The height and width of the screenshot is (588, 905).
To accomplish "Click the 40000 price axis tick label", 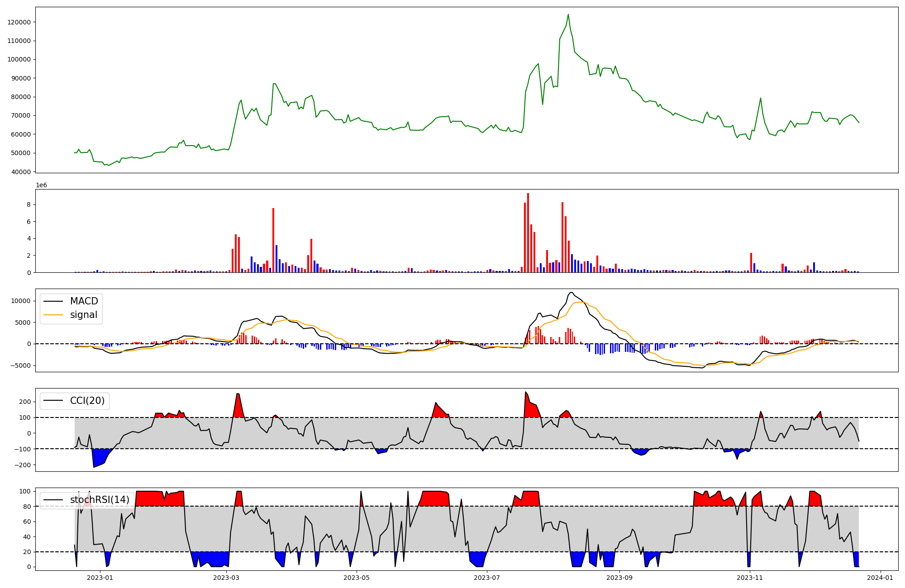I will click(21, 172).
